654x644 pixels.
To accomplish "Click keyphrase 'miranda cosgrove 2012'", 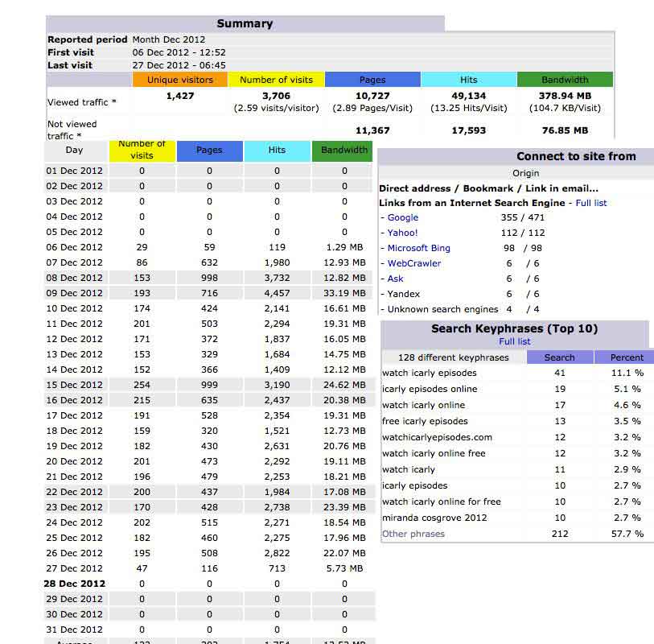I will pos(434,518).
